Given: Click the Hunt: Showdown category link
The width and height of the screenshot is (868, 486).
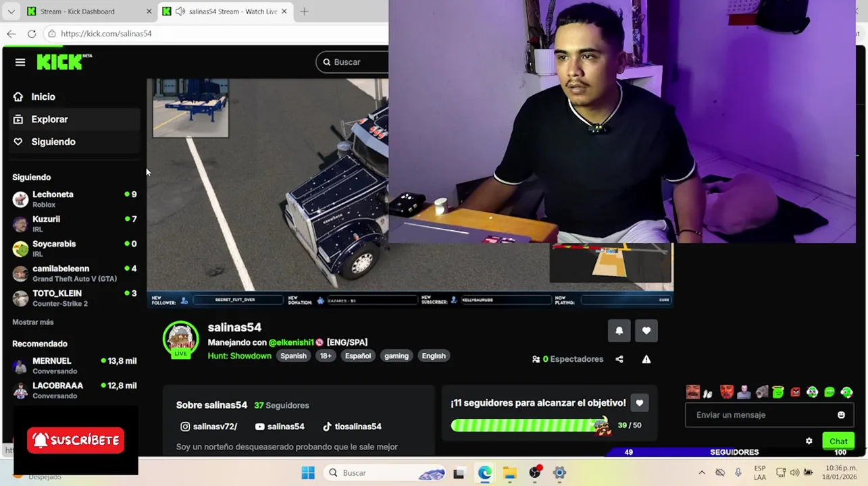Looking at the screenshot, I should 239,356.
